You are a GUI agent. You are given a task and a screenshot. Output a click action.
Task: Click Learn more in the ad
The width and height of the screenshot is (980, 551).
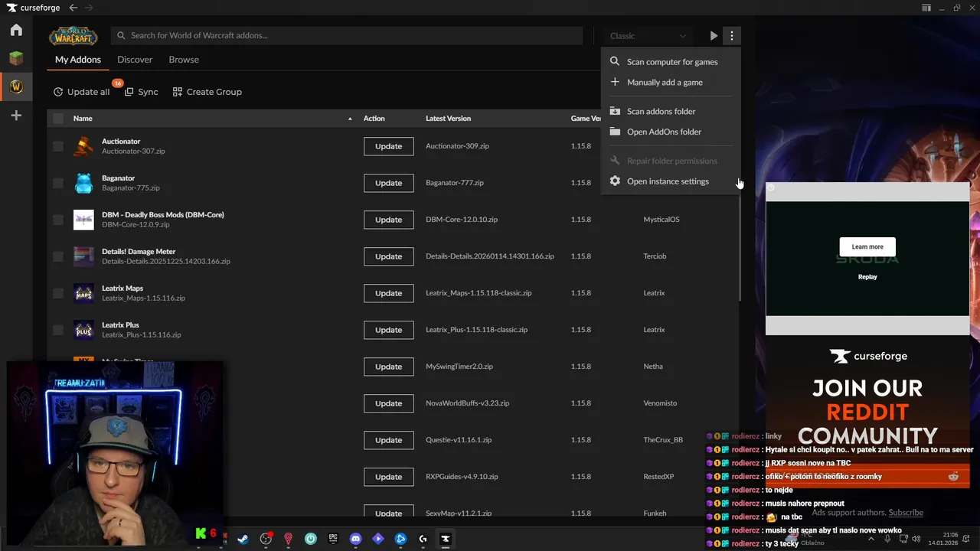(867, 246)
